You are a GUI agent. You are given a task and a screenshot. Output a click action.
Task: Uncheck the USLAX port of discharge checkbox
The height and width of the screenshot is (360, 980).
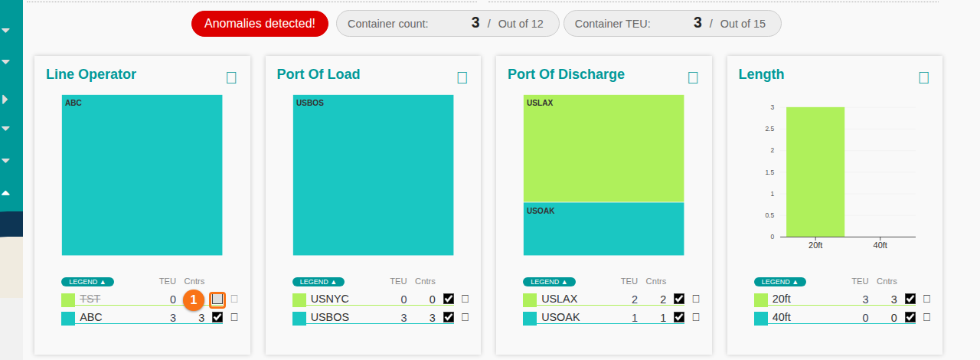[679, 299]
